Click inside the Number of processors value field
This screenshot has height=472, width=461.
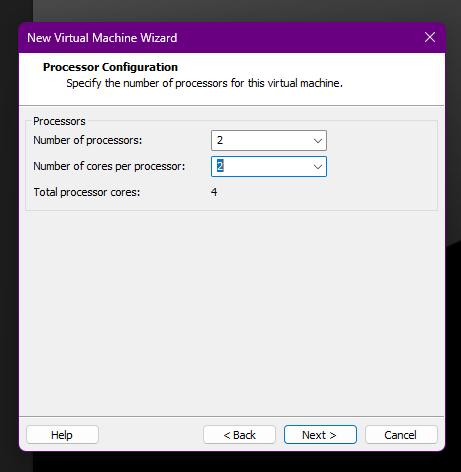(262, 140)
